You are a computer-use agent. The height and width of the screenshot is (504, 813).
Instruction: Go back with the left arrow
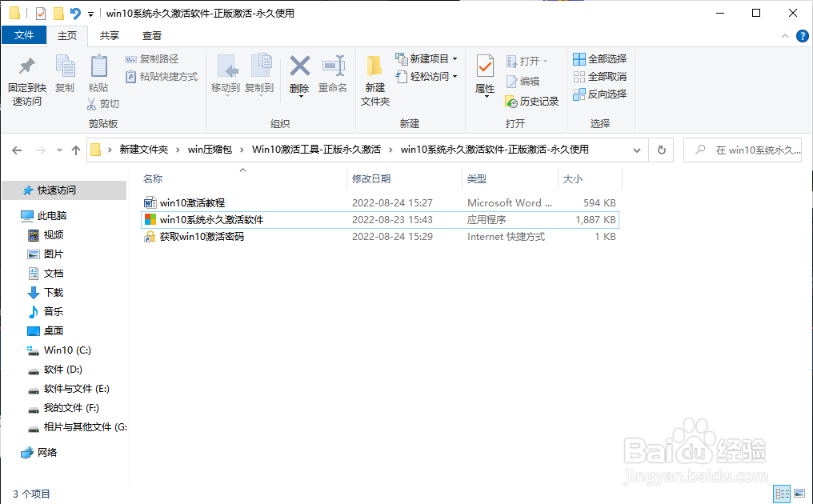point(17,150)
